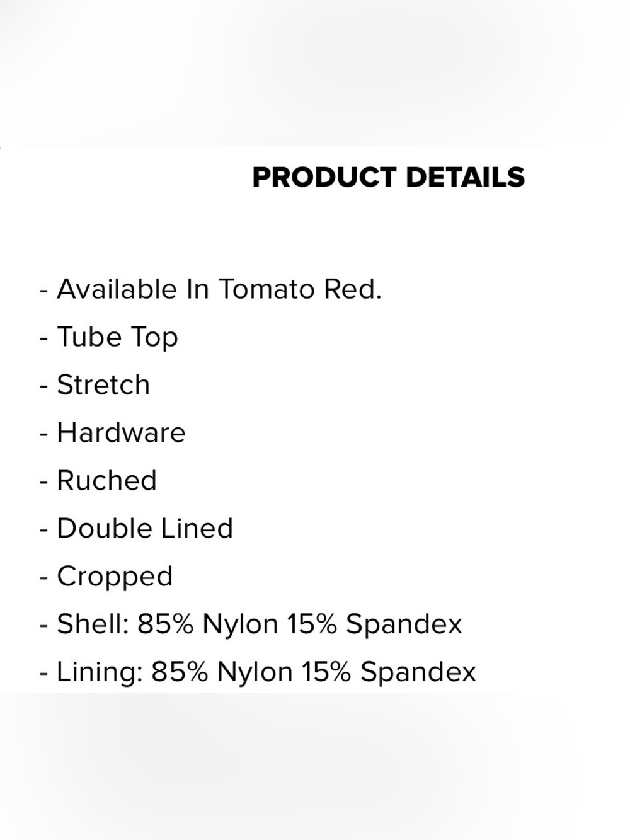Click the Tube Top detail line
630x840 pixels.
[108, 337]
